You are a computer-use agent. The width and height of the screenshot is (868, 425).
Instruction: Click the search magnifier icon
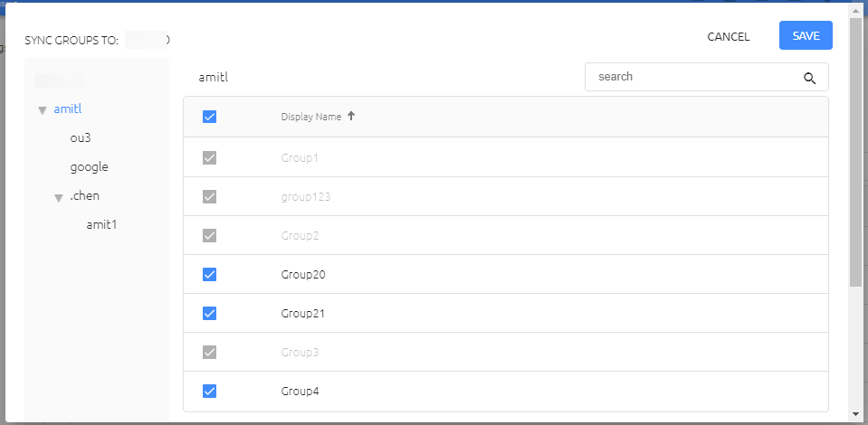coord(809,78)
